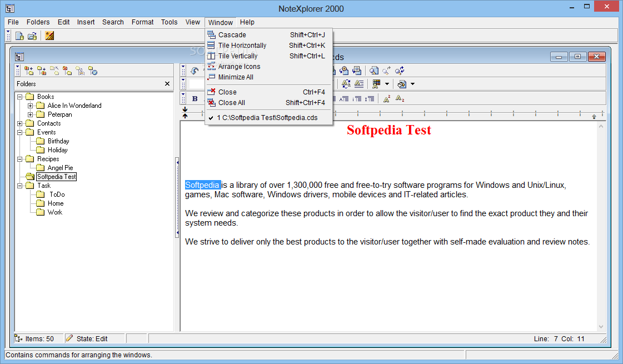Screen dimensions: 623x364
Task: Click the print document icon
Action: tap(357, 71)
